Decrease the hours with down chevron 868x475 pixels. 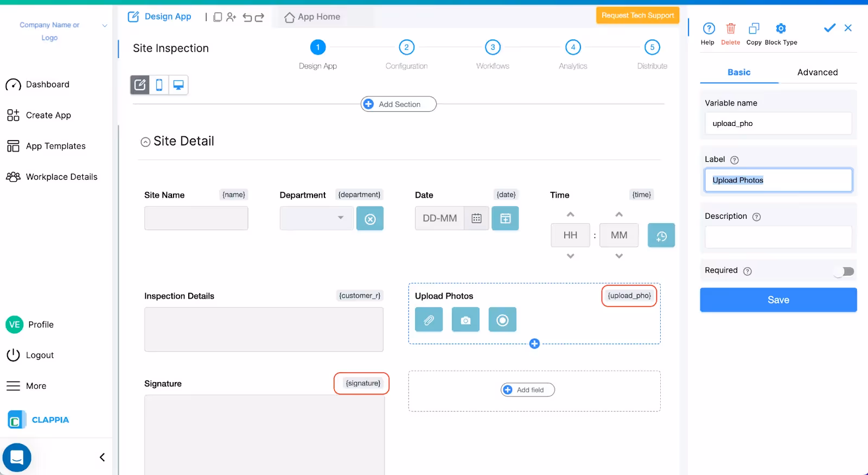pos(570,256)
